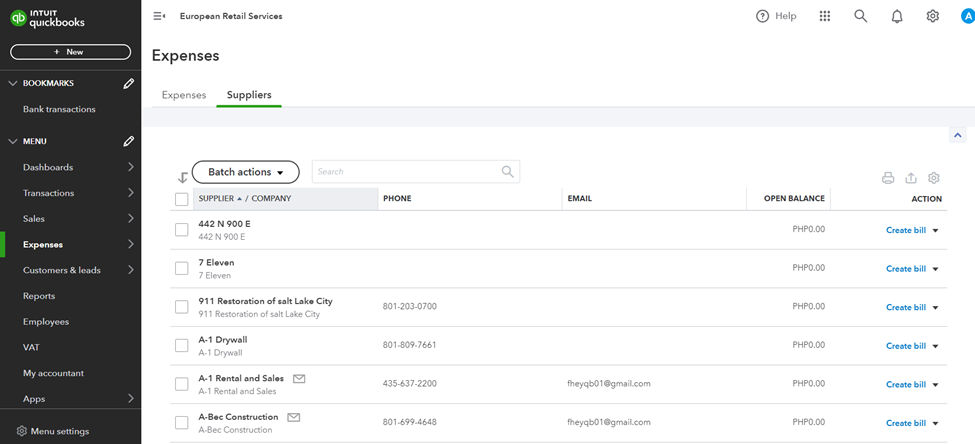The height and width of the screenshot is (444, 975).
Task: Collapse the left navigation menu
Action: click(x=159, y=16)
